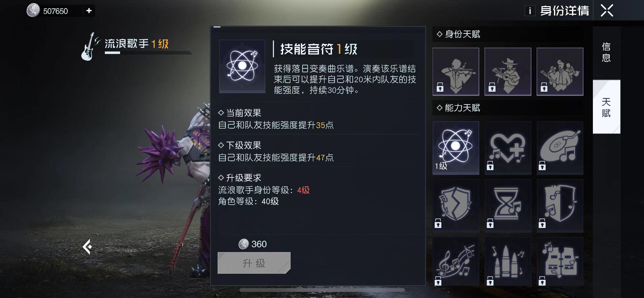
Task: Select the locked musical staff notes talent
Action: (x=456, y=261)
